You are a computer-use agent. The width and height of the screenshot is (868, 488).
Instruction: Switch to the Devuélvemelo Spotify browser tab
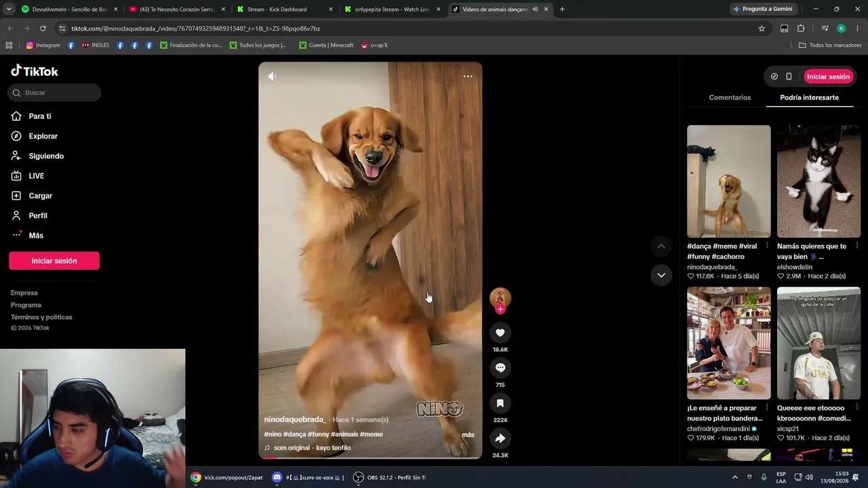click(69, 9)
